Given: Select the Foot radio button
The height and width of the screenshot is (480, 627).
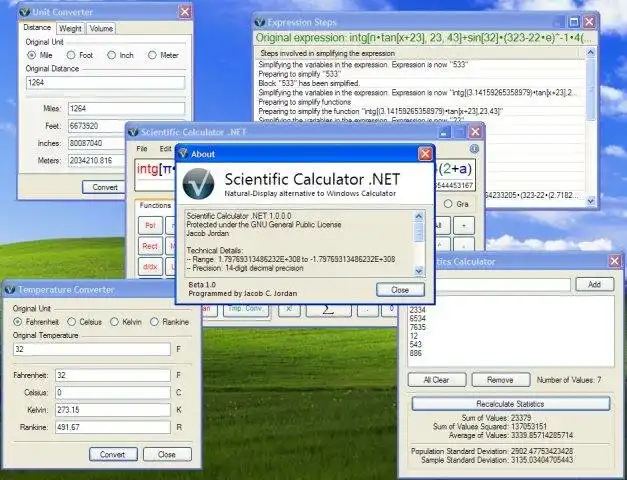Looking at the screenshot, I should pyautogui.click(x=71, y=55).
